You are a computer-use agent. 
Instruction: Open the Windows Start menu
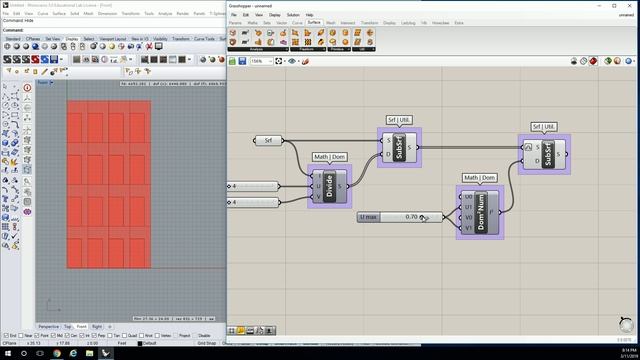coord(8,353)
